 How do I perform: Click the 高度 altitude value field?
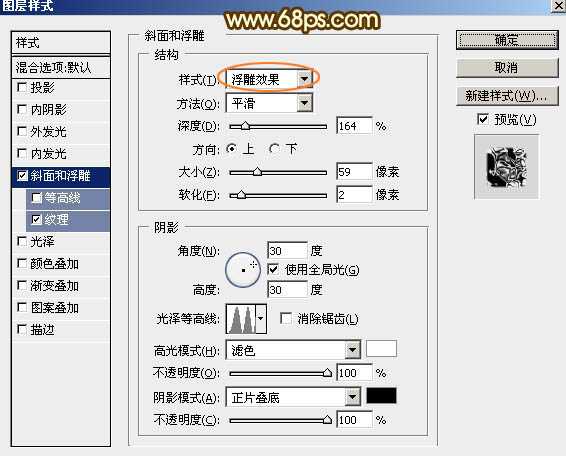[x=288, y=290]
